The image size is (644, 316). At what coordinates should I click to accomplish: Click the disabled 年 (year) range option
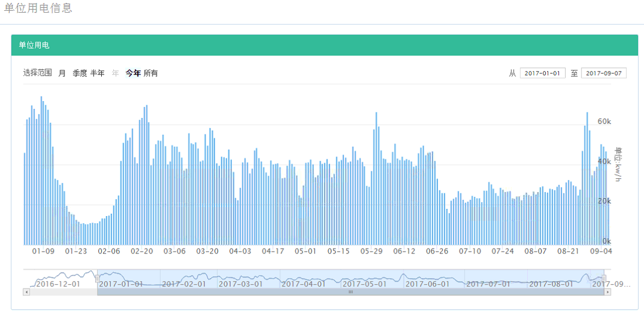tap(115, 73)
